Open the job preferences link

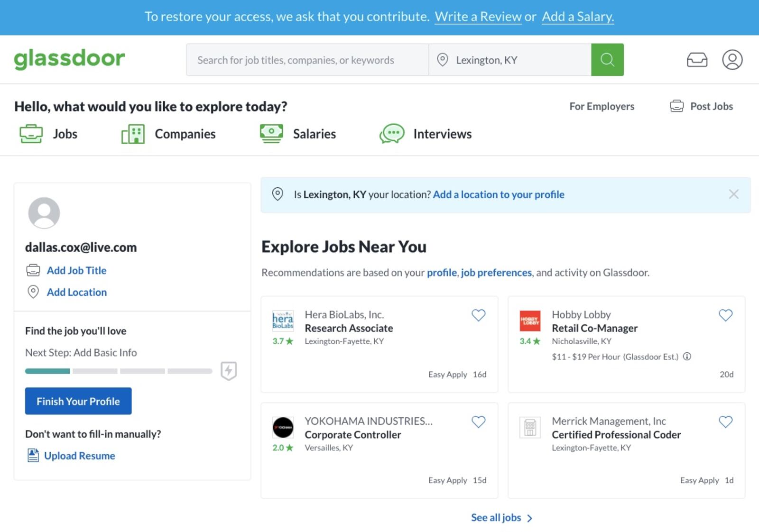[x=496, y=273]
